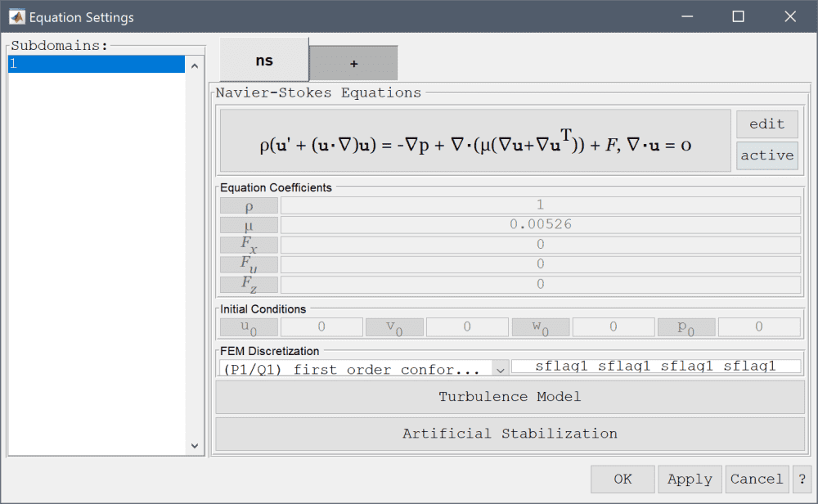Click the Cancel button
The width and height of the screenshot is (818, 504).
point(757,479)
